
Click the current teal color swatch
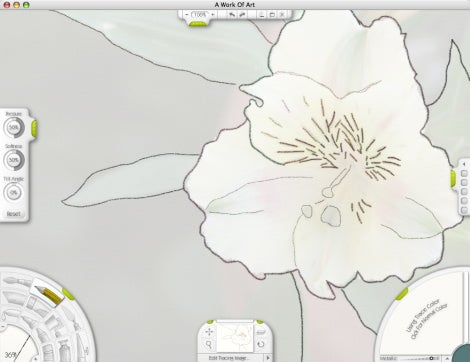(462, 354)
